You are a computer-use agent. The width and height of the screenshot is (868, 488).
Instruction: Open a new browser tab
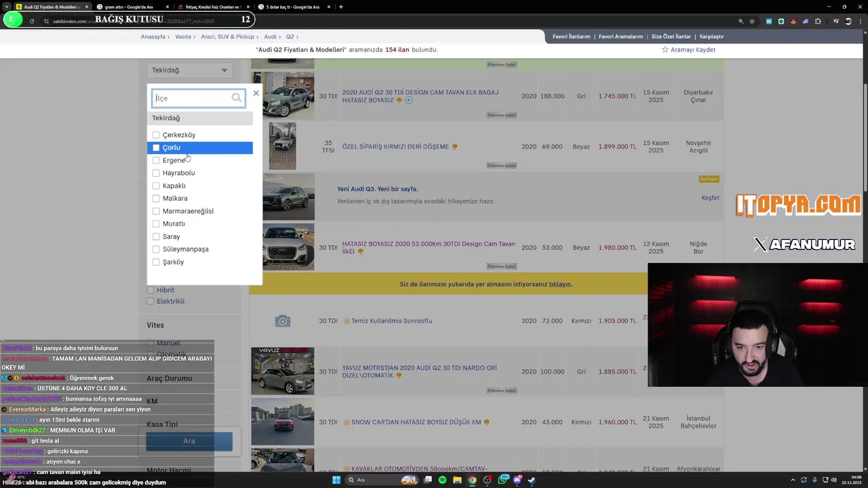click(x=341, y=7)
